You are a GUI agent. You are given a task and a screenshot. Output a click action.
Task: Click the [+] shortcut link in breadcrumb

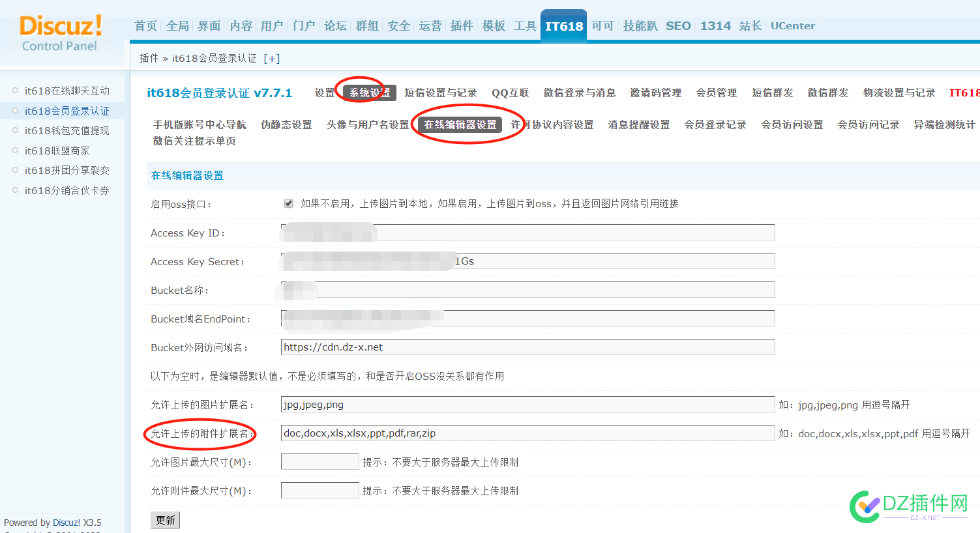click(272, 59)
